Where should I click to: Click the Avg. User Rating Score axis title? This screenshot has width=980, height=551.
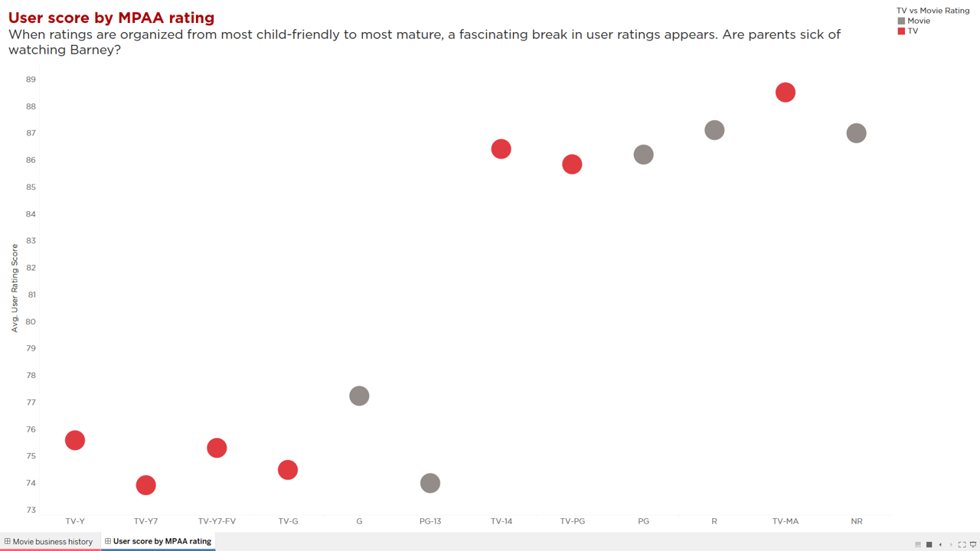[15, 288]
